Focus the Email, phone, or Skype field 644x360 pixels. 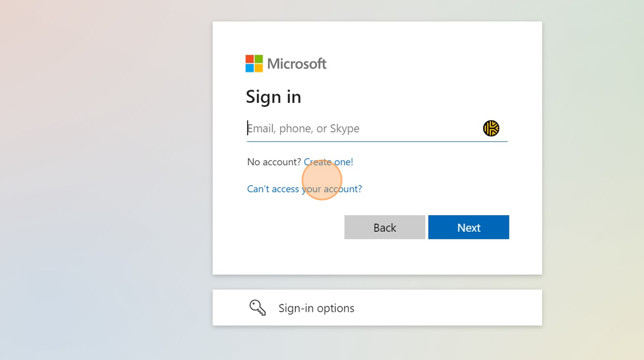362,128
